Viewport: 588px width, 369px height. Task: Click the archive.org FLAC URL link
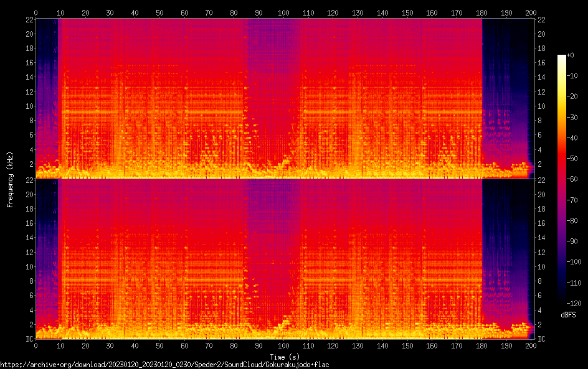coord(164,365)
